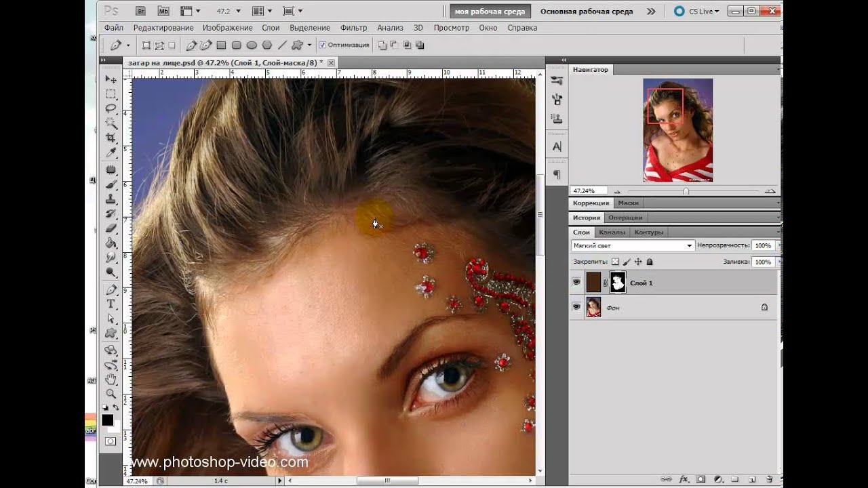This screenshot has width=868, height=488.
Task: Select the Type tool
Action: 111,304
